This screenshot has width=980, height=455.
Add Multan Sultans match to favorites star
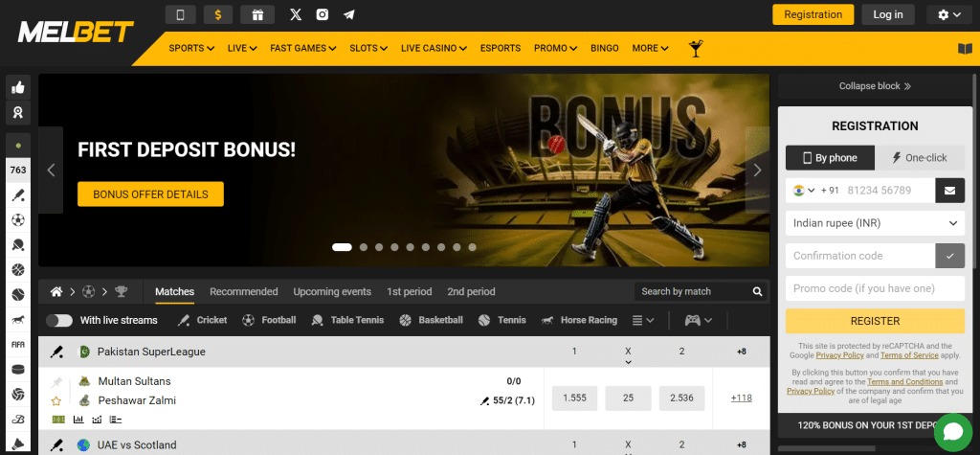[x=56, y=400]
